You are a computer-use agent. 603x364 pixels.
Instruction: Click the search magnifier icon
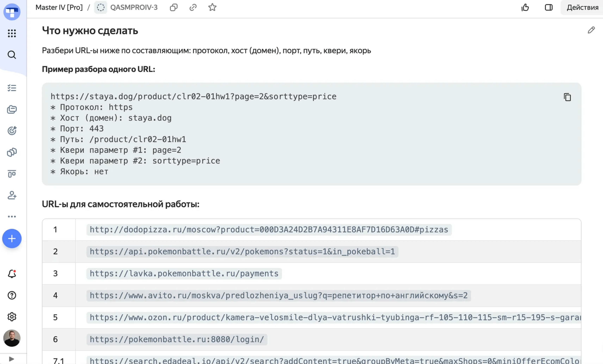12,55
